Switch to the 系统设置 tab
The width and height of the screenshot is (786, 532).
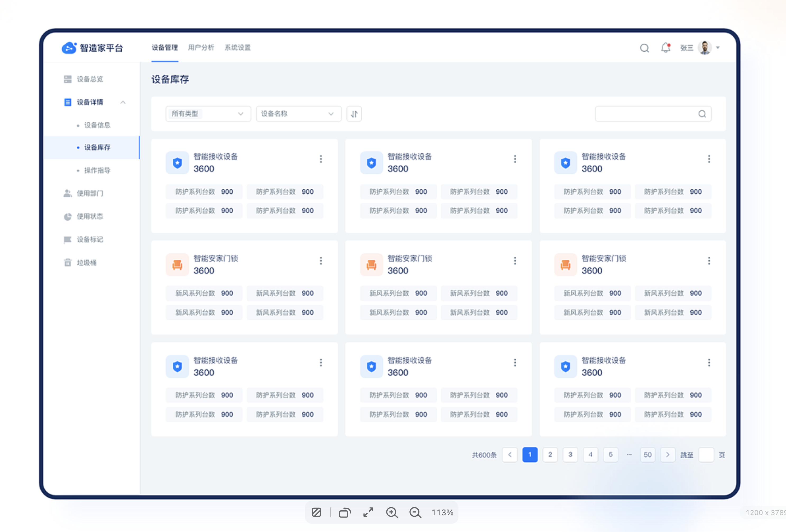237,48
